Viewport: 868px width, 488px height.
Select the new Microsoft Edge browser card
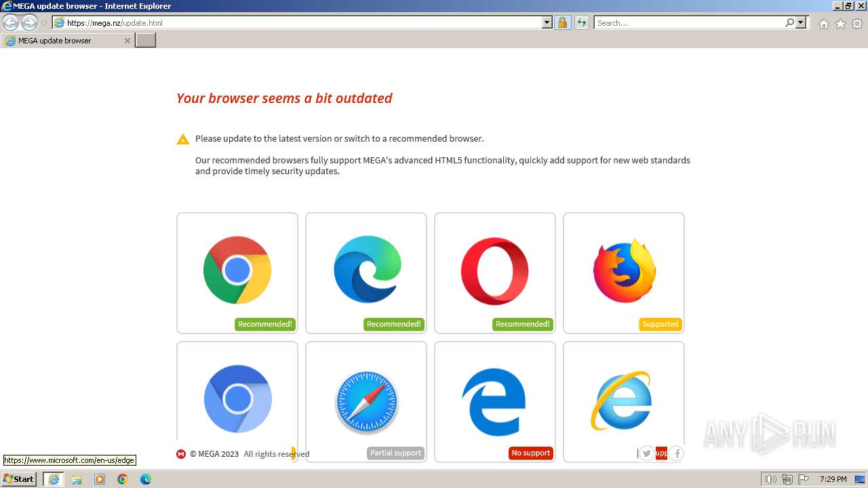366,273
